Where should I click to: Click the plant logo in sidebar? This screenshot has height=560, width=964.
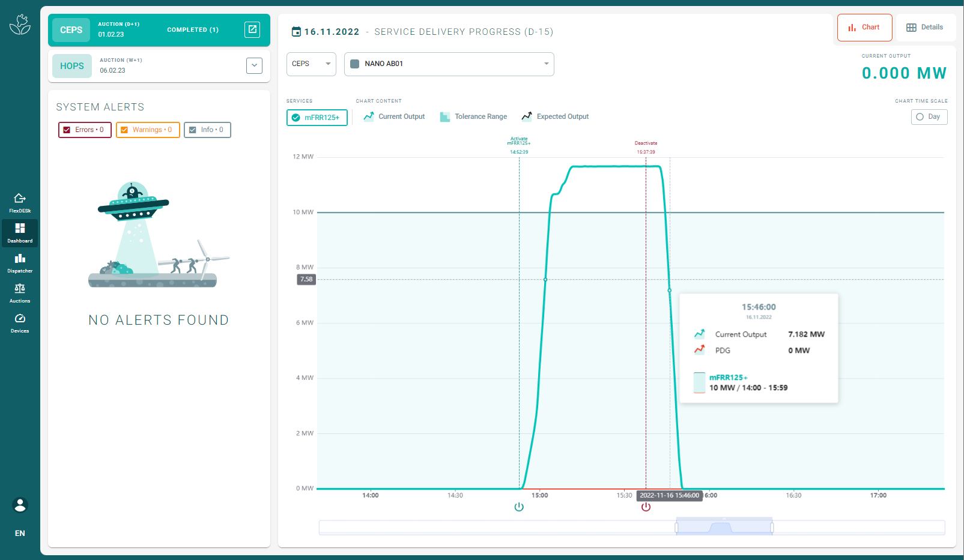20,25
